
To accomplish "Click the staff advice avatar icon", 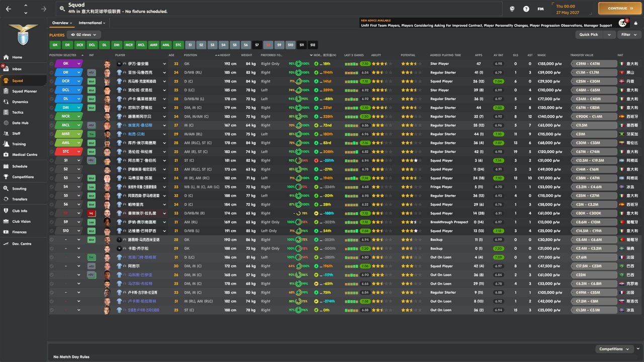I will (622, 23).
